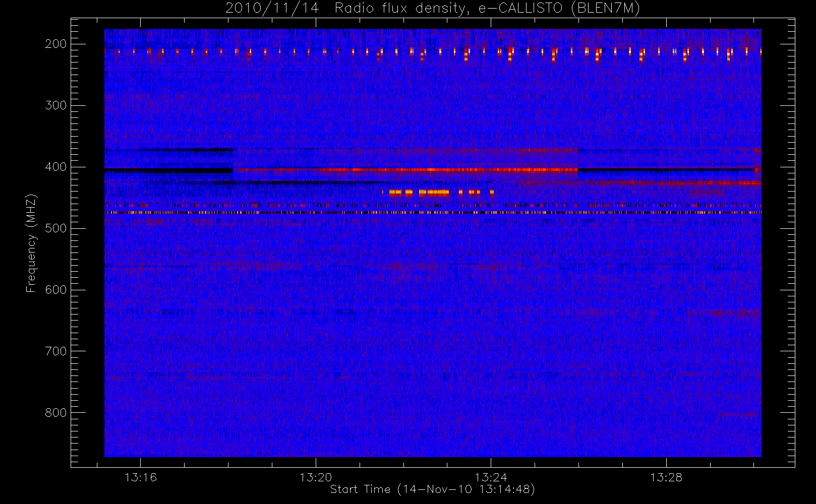This screenshot has height=504, width=816.
Task: Click the 13:28 time tick label
Action: coord(666,477)
